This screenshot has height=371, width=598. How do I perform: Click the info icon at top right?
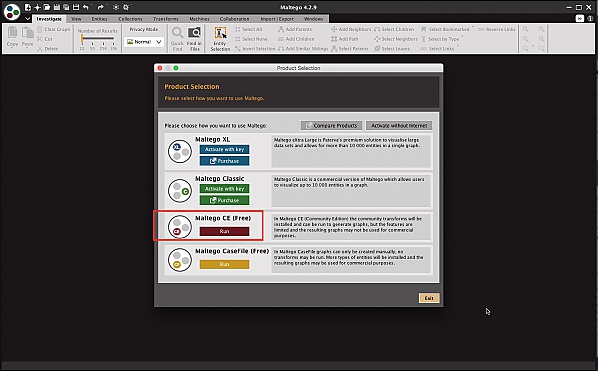coord(590,18)
